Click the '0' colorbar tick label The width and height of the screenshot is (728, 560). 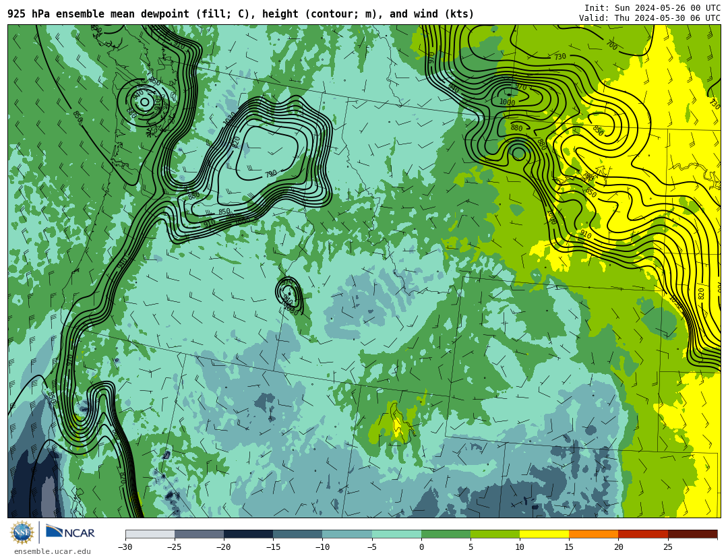point(421,547)
